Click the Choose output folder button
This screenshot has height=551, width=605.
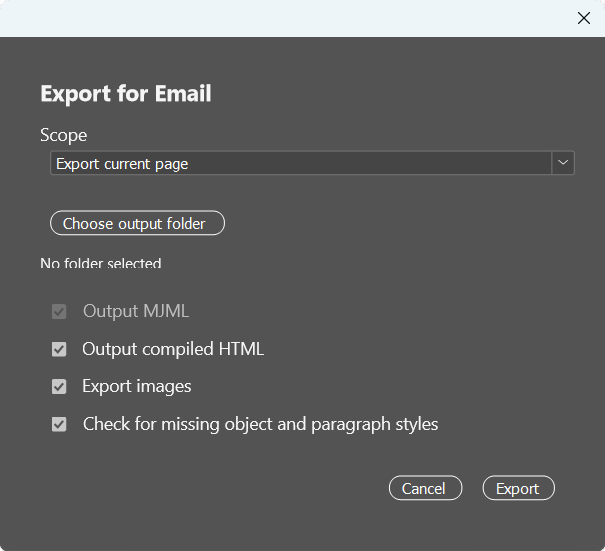click(137, 223)
